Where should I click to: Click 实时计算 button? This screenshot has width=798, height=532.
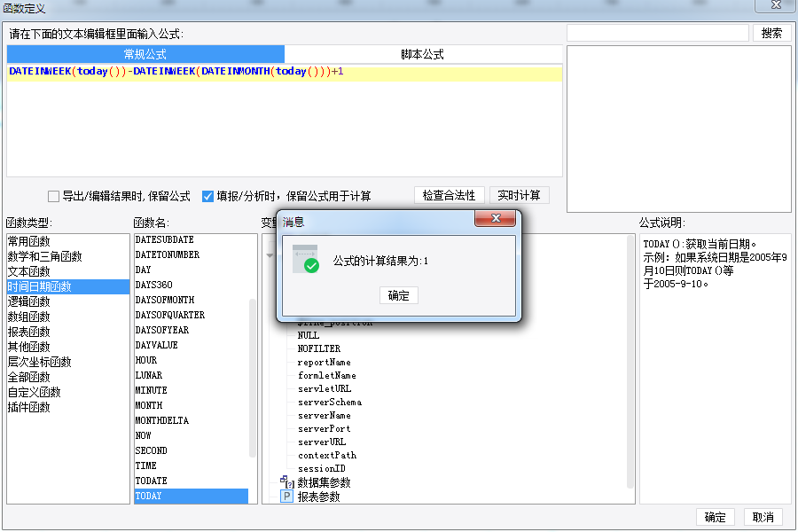tap(519, 195)
